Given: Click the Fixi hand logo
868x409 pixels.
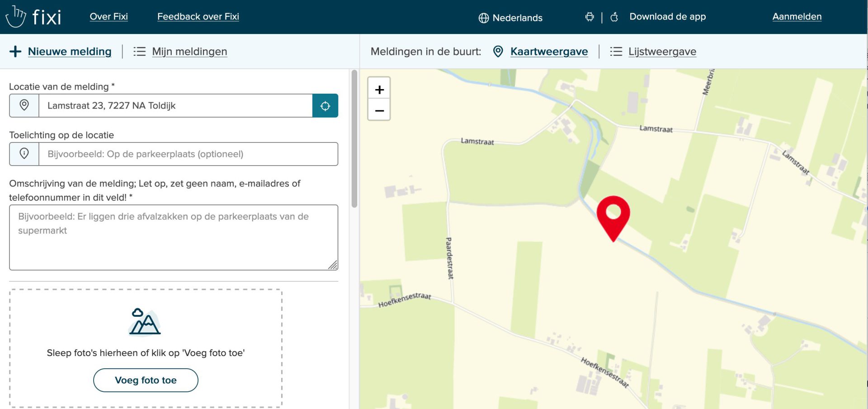Looking at the screenshot, I should [x=16, y=17].
